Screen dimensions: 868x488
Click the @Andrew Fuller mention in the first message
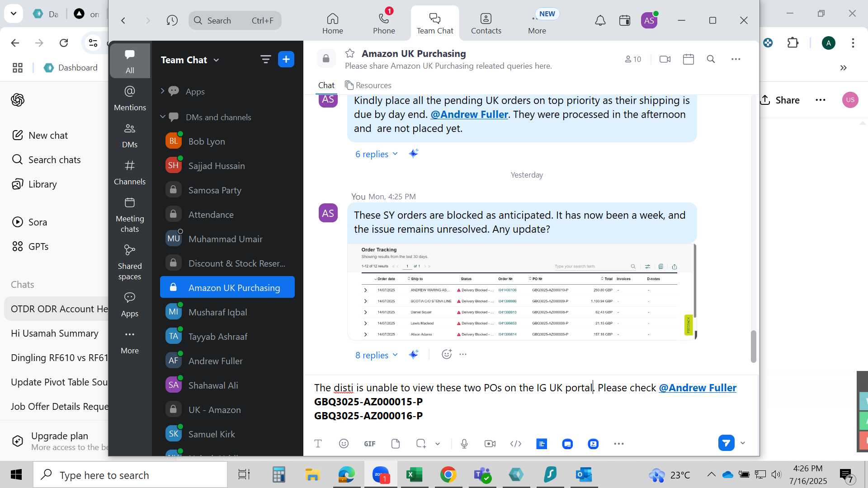click(469, 114)
